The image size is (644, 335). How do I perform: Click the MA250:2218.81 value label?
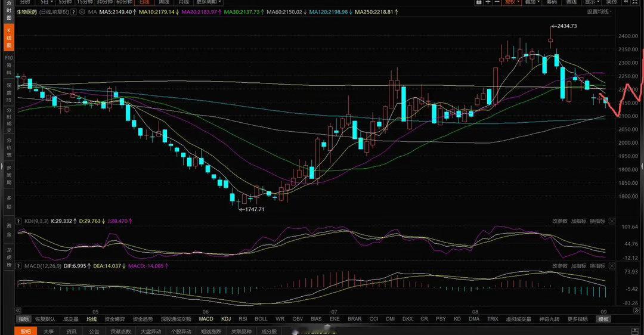pos(376,12)
